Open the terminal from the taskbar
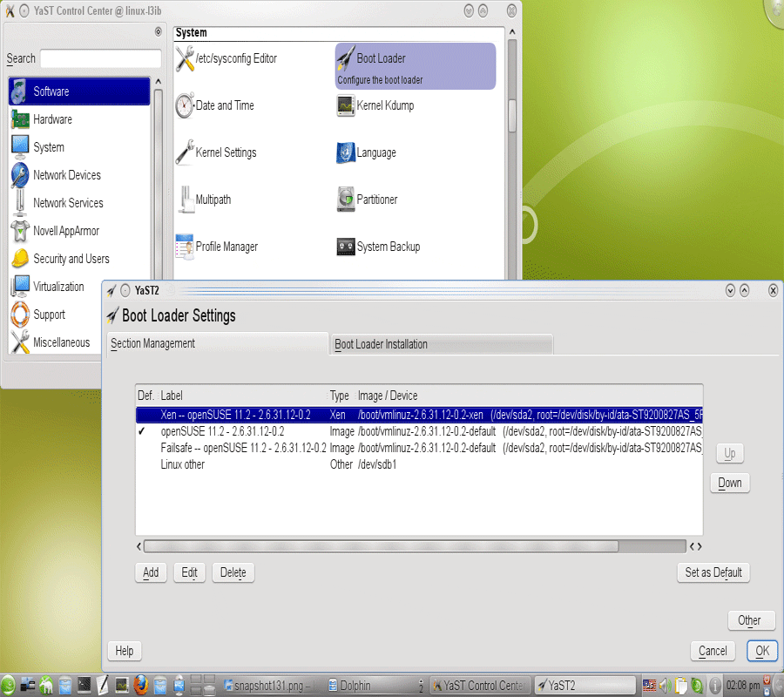 pos(84,685)
